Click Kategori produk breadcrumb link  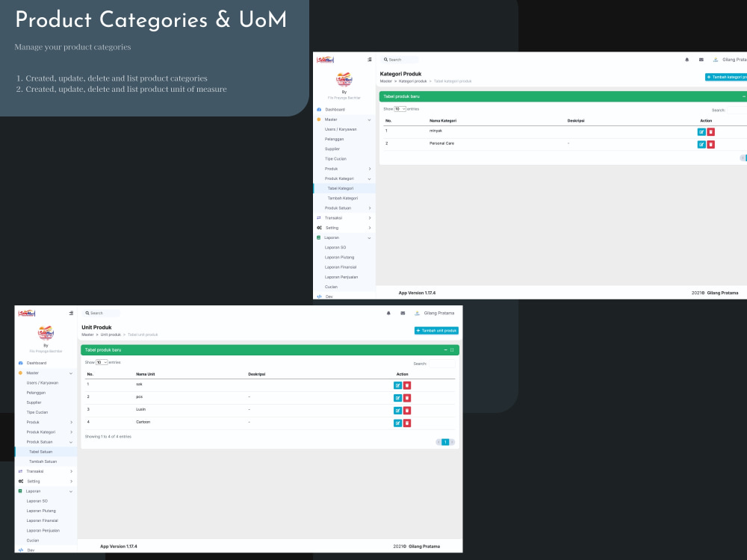pyautogui.click(x=412, y=81)
